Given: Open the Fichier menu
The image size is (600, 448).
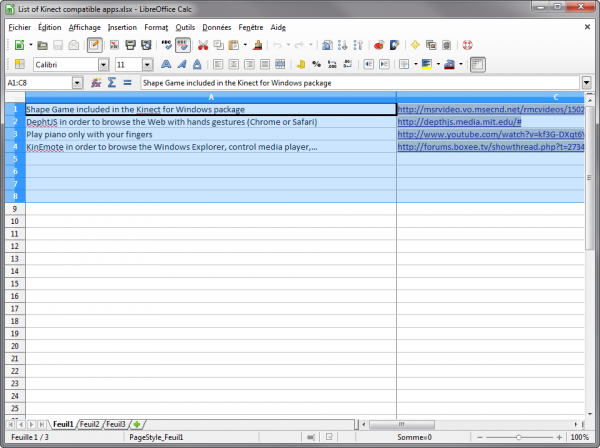Looking at the screenshot, I should pyautogui.click(x=20, y=28).
